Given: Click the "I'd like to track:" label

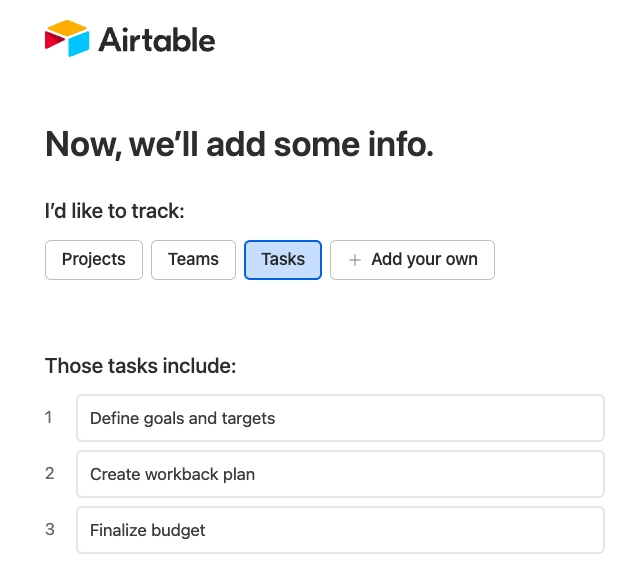Looking at the screenshot, I should 115,211.
